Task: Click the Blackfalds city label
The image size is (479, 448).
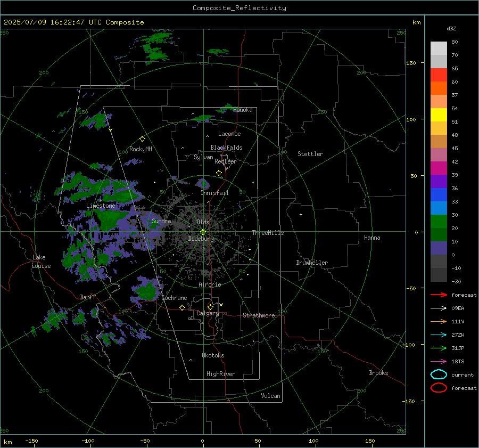Action: [x=226, y=148]
